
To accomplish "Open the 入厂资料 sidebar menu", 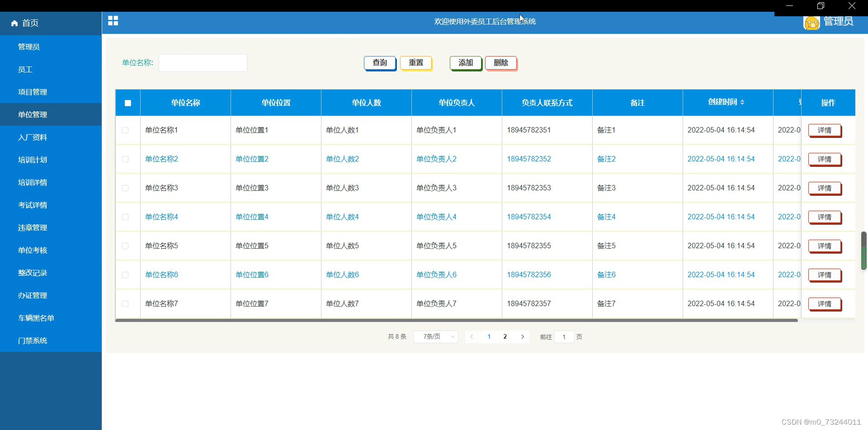I will point(51,137).
